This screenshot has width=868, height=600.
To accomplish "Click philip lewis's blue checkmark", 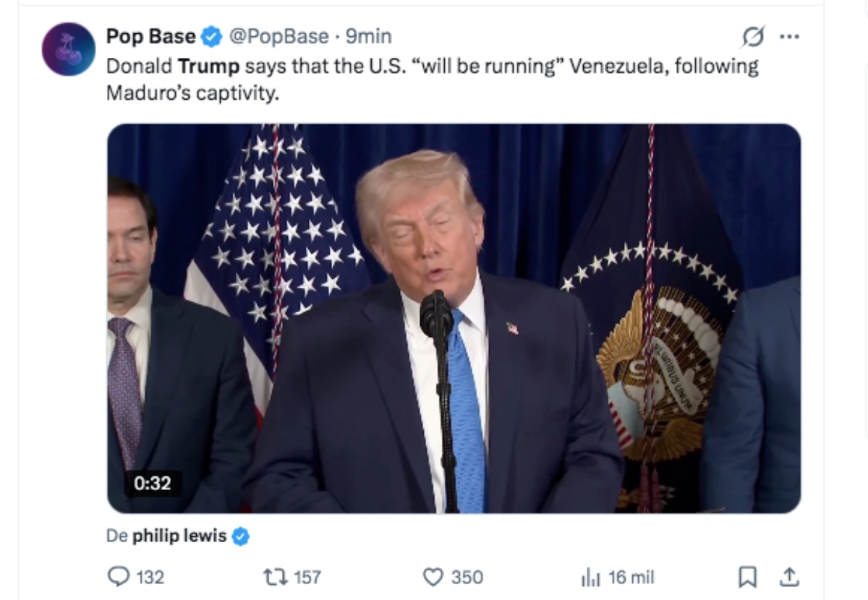I will tap(239, 535).
